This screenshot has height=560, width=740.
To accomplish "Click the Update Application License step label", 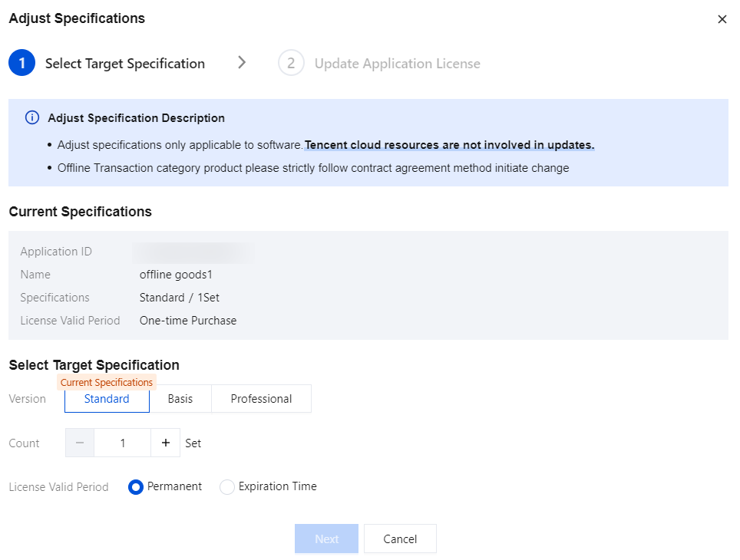I will 397,64.
